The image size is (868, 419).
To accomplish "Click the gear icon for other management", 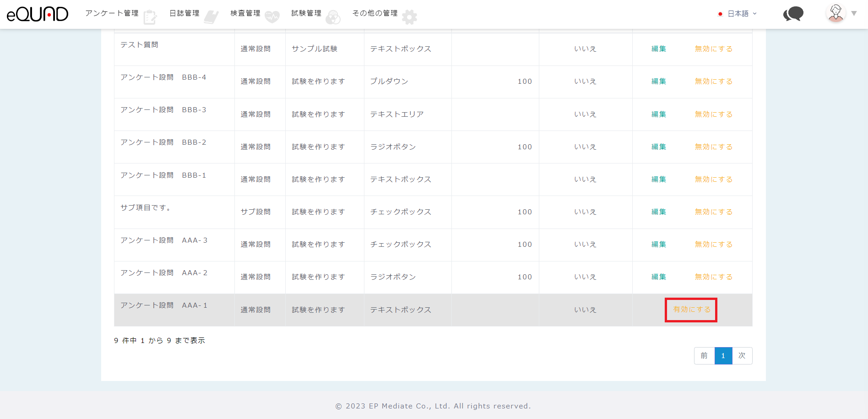I will click(409, 17).
